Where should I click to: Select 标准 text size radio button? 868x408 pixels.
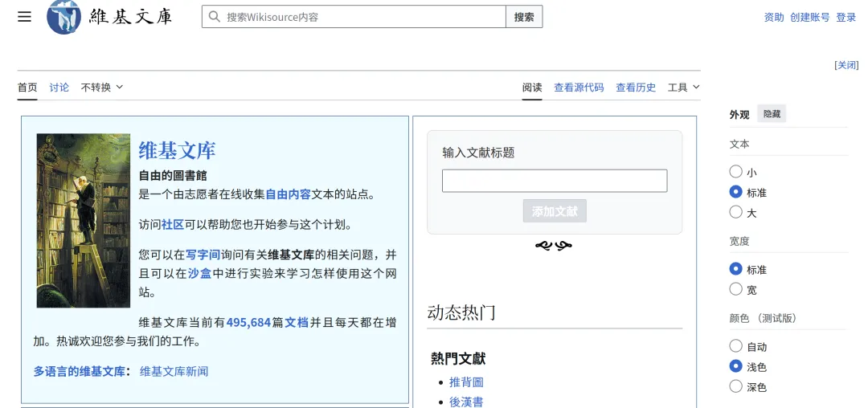(x=735, y=193)
